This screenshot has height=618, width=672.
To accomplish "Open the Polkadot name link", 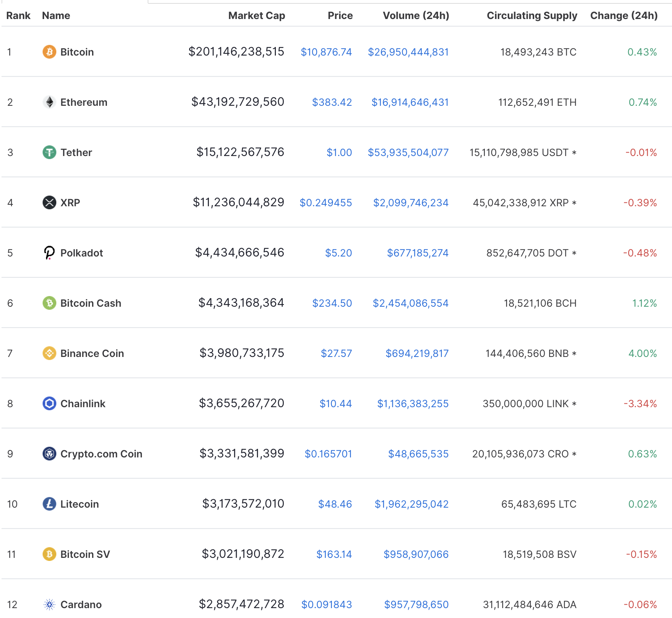I will 81,253.
